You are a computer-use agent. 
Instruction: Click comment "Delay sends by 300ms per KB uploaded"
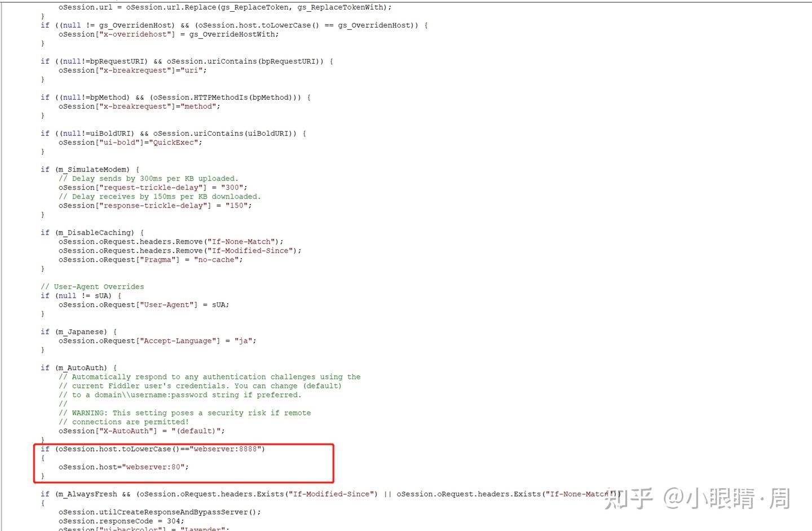click(x=148, y=179)
